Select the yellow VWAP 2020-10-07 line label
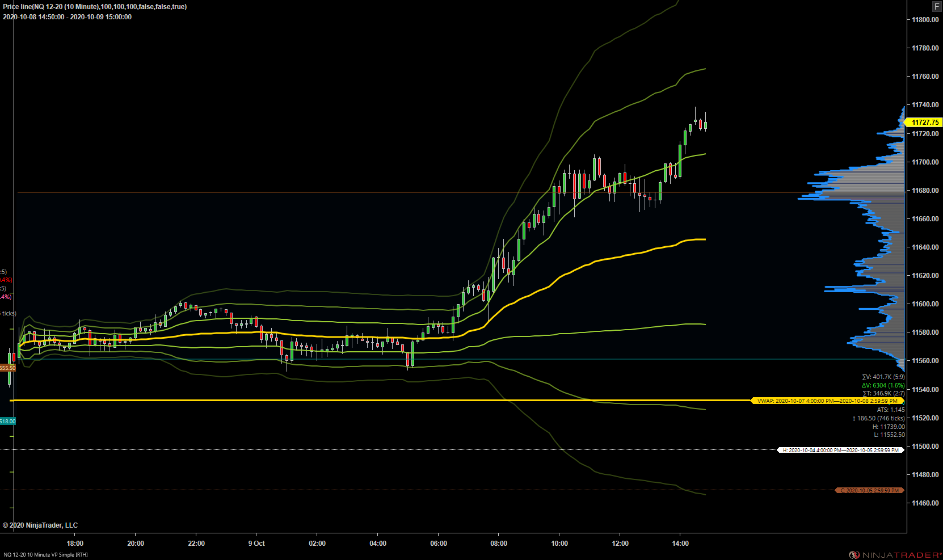 pos(827,401)
